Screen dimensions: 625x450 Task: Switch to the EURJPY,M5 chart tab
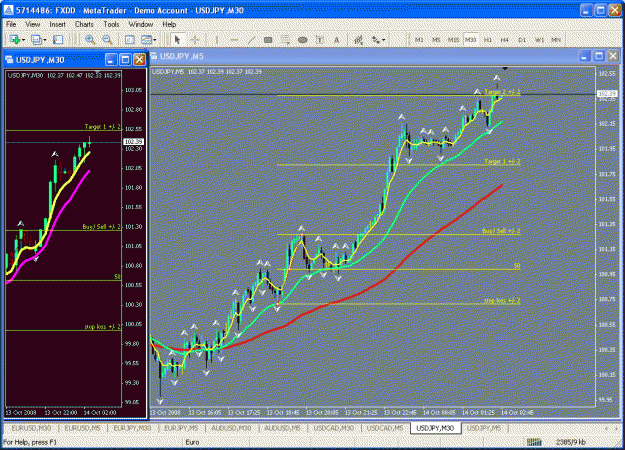[x=181, y=428]
